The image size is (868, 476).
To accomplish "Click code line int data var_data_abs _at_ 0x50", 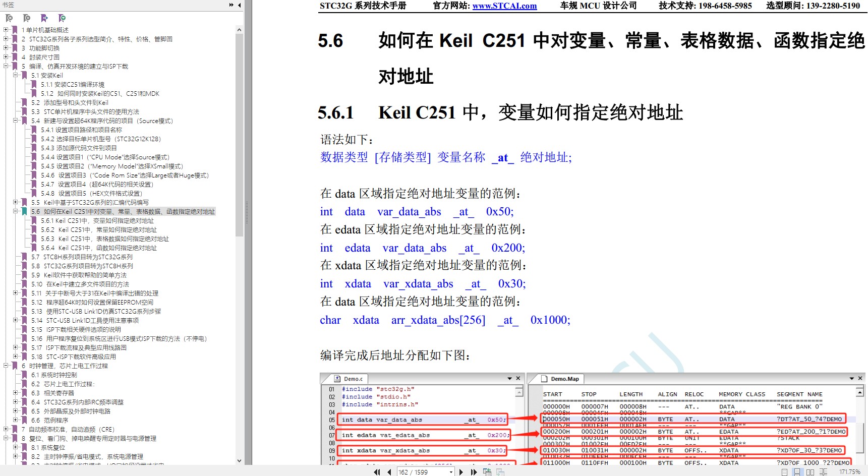I will 417,212.
